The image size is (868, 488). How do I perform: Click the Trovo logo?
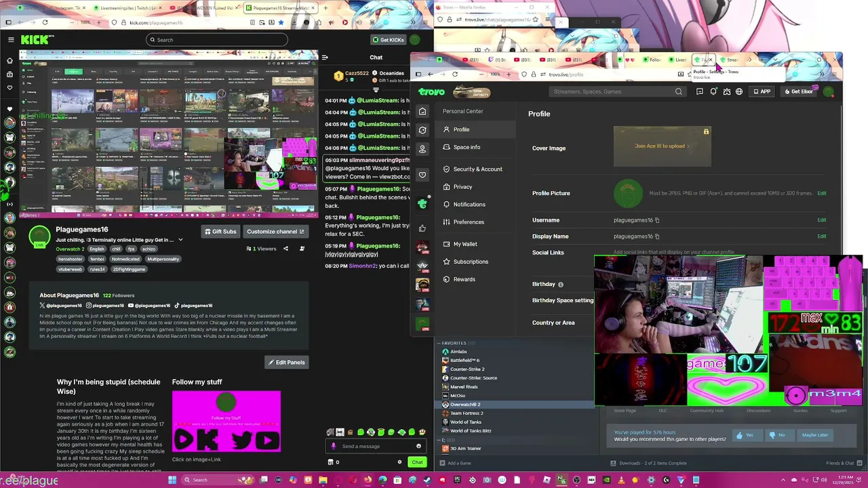[431, 91]
